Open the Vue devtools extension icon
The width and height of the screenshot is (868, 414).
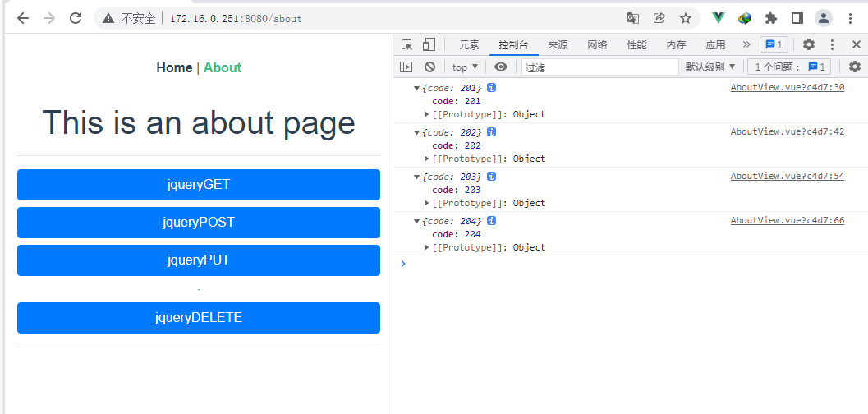tap(719, 18)
